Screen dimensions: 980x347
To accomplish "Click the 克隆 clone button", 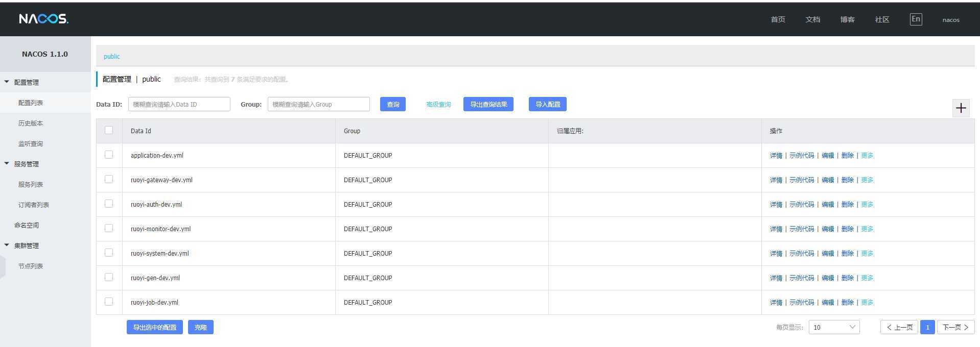I will [201, 327].
